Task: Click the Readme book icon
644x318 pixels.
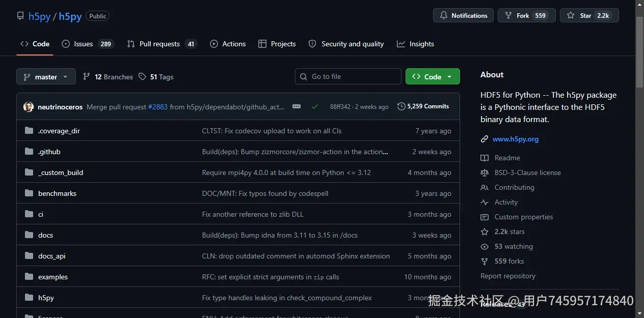Action: (x=485, y=158)
